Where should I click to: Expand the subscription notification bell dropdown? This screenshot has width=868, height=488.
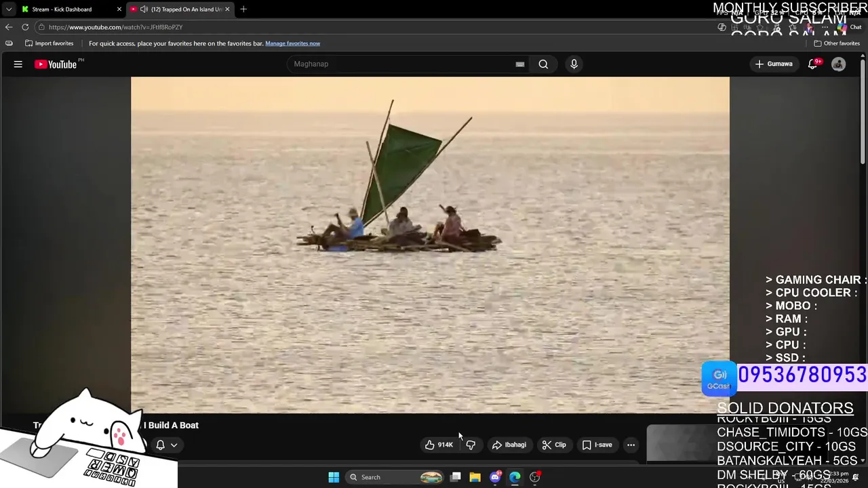pyautogui.click(x=167, y=445)
